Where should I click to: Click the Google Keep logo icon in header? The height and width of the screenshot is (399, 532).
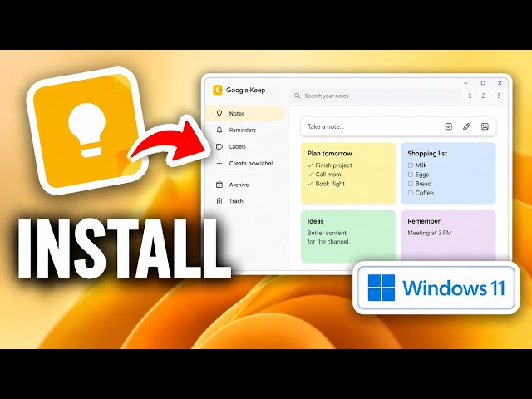point(218,90)
